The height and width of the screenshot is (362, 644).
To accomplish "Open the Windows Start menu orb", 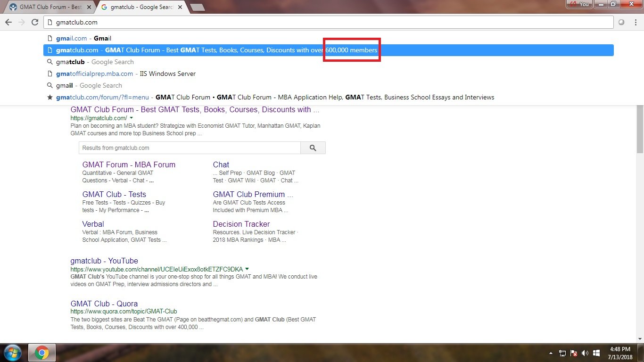I will [13, 353].
